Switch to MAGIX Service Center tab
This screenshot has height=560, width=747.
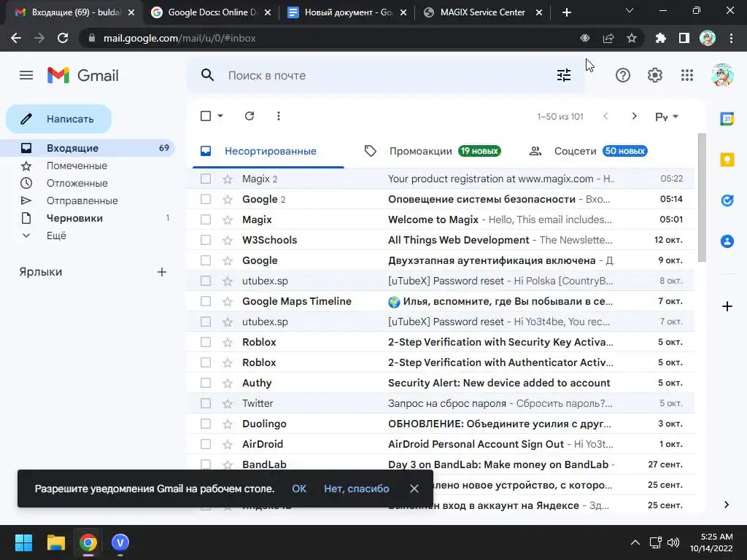click(482, 12)
